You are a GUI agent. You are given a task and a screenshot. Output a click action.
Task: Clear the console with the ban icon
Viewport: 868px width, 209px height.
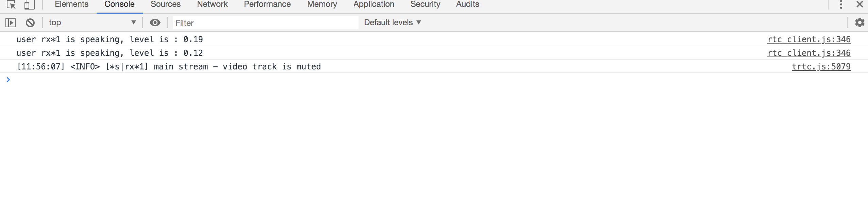(30, 23)
